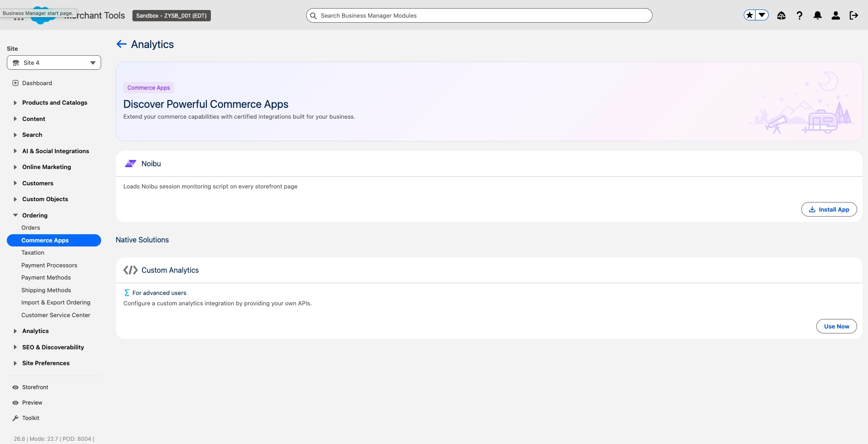This screenshot has width=868, height=444.
Task: Click the log out arrow icon
Action: coord(854,15)
